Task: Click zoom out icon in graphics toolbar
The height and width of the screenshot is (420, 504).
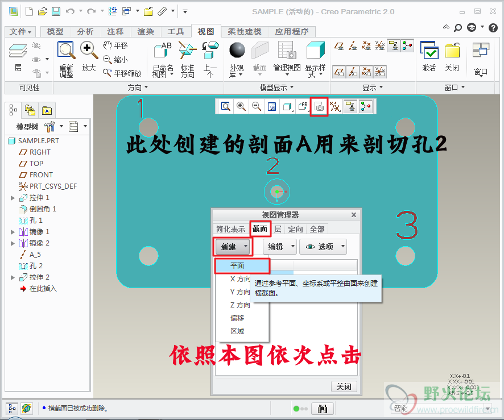Action: pyautogui.click(x=257, y=107)
